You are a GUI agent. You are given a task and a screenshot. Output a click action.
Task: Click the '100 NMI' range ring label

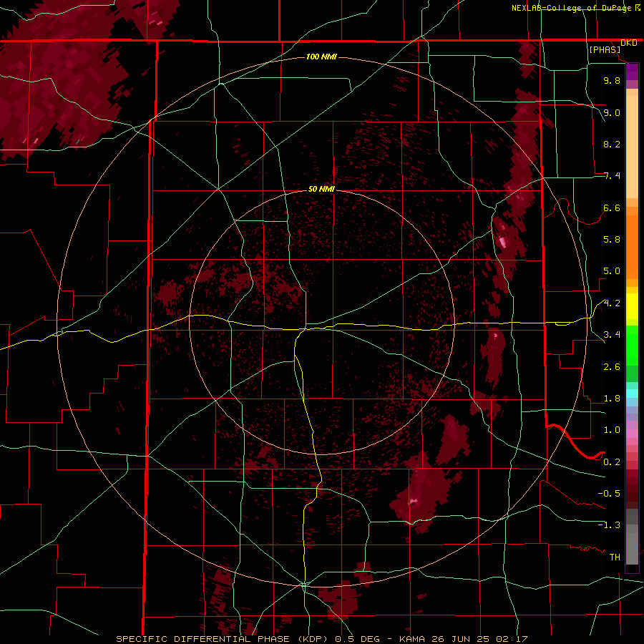(321, 57)
